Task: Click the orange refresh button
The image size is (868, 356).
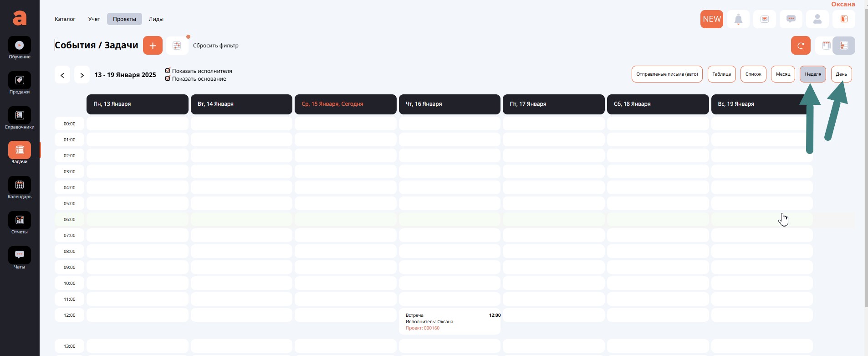Action: coord(801,46)
